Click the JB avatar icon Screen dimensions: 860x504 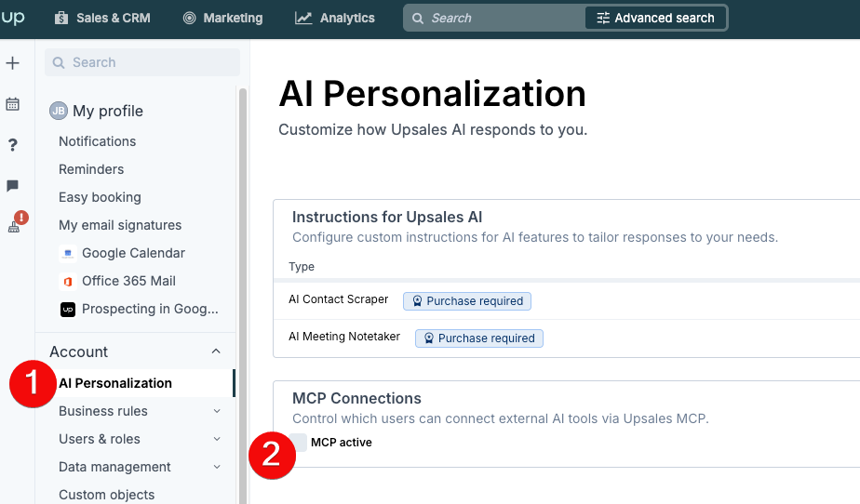(x=59, y=112)
